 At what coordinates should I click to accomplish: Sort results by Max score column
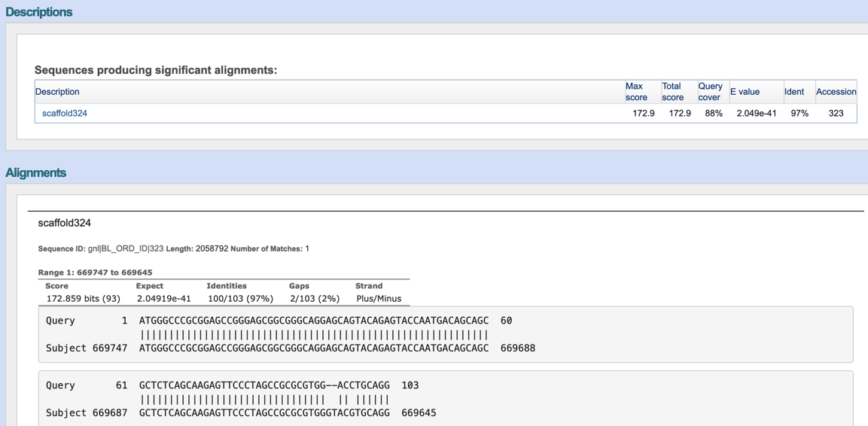tap(636, 92)
